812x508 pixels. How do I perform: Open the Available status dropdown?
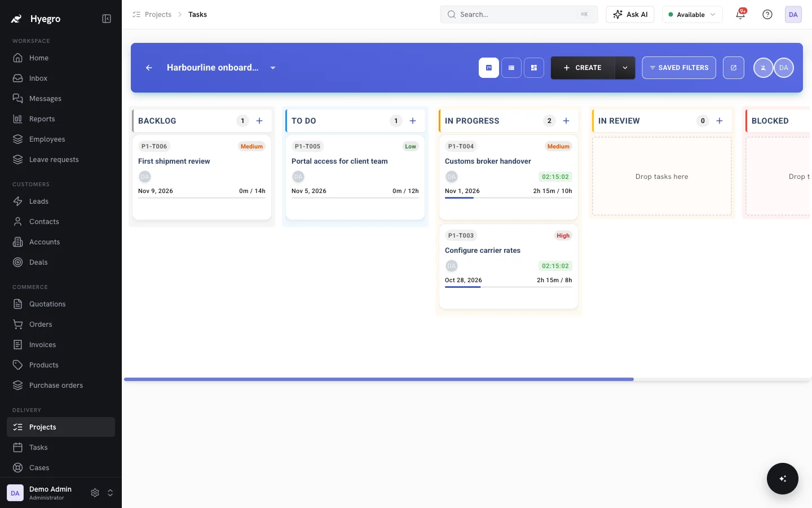coord(692,15)
